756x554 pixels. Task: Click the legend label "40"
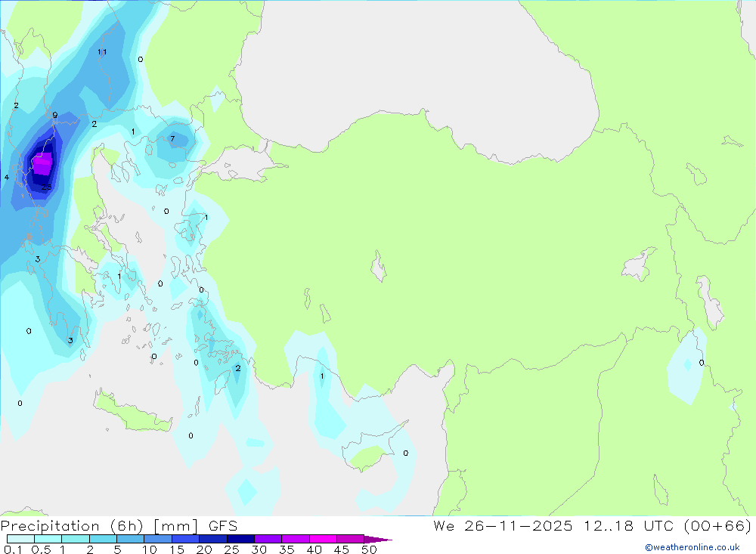(314, 549)
